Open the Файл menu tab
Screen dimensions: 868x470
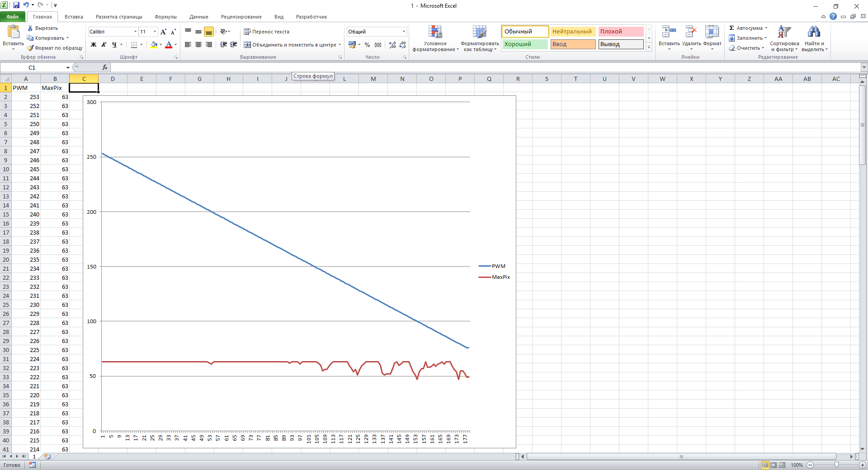tap(13, 17)
